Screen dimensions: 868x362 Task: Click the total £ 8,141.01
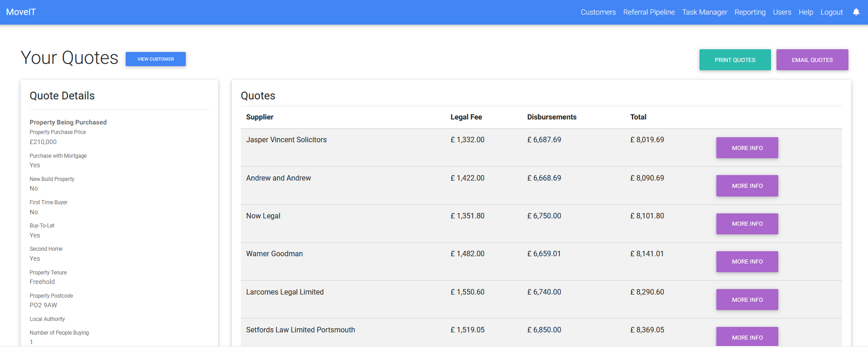point(647,254)
